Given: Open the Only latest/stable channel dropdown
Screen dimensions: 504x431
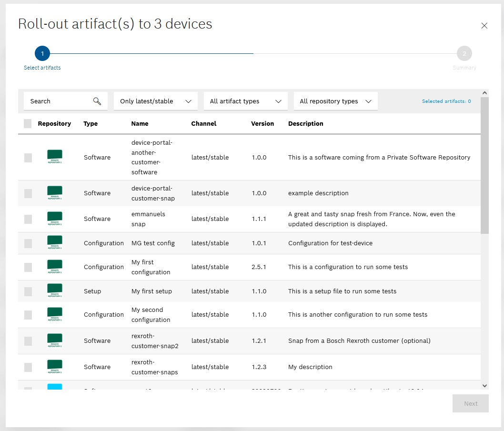Looking at the screenshot, I should [x=155, y=101].
